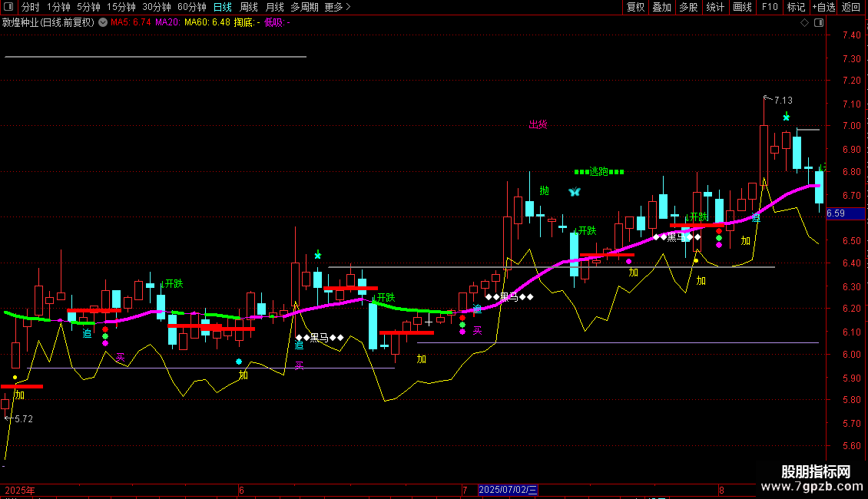Viewport: 868px width, 499px height.
Task: Add stock via the +自选 button
Action: [823, 7]
